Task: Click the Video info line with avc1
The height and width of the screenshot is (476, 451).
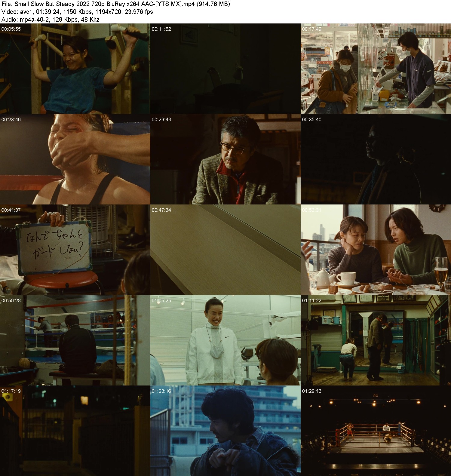Action: [x=77, y=12]
